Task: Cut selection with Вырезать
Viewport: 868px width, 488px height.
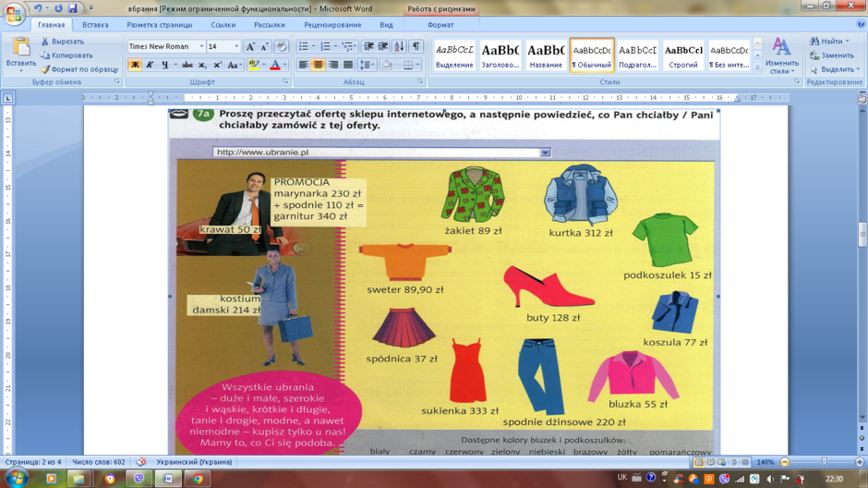Action: pos(63,42)
